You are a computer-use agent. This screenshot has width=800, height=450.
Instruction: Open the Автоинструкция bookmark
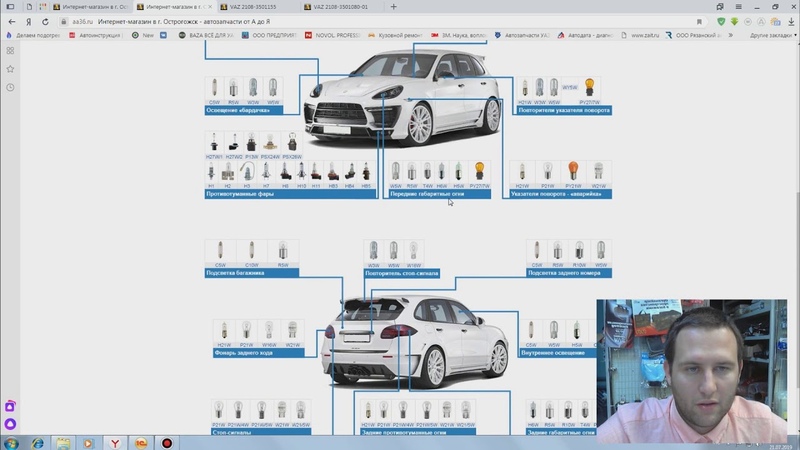(96, 35)
